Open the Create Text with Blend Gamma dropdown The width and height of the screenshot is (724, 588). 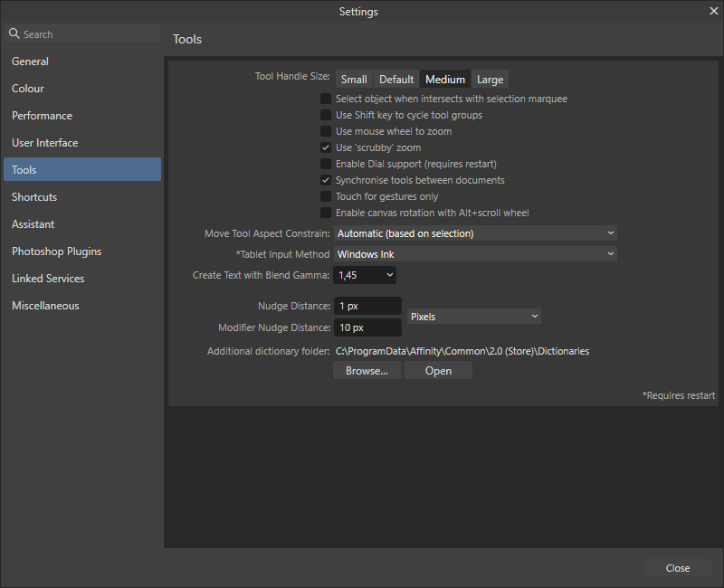pos(365,274)
